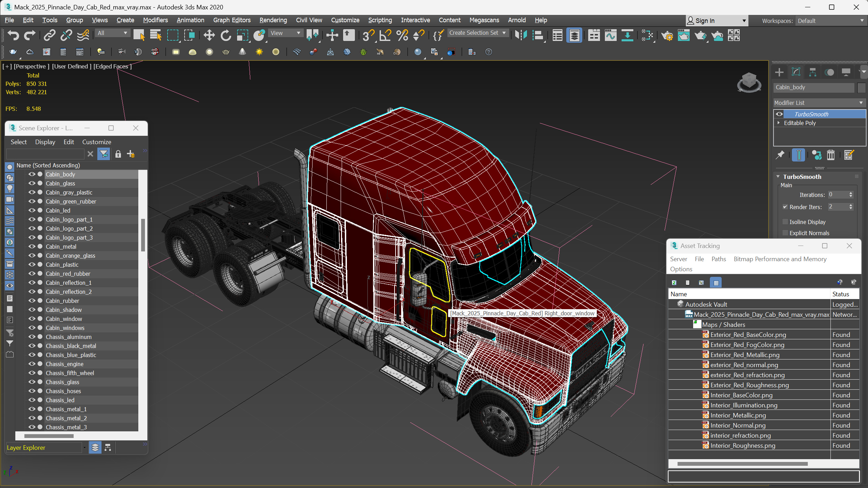Click the sun light icon in toolbar
The width and height of the screenshot is (868, 488).
tap(259, 52)
